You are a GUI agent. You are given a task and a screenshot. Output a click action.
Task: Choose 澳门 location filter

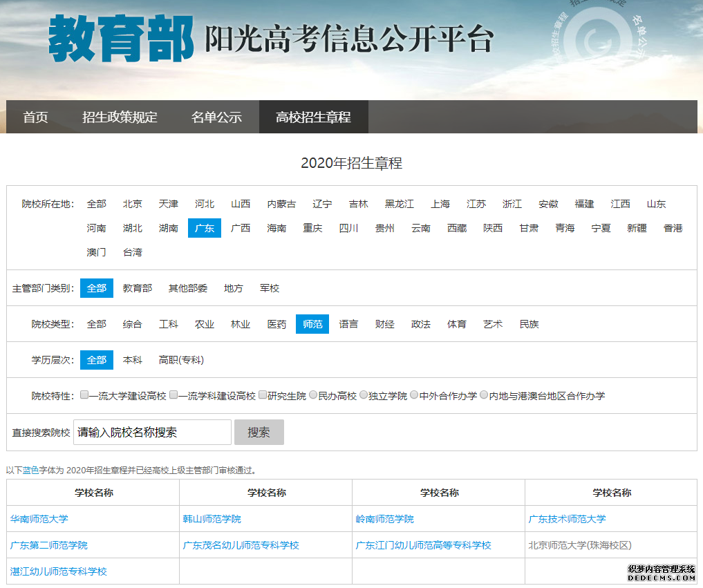point(96,252)
